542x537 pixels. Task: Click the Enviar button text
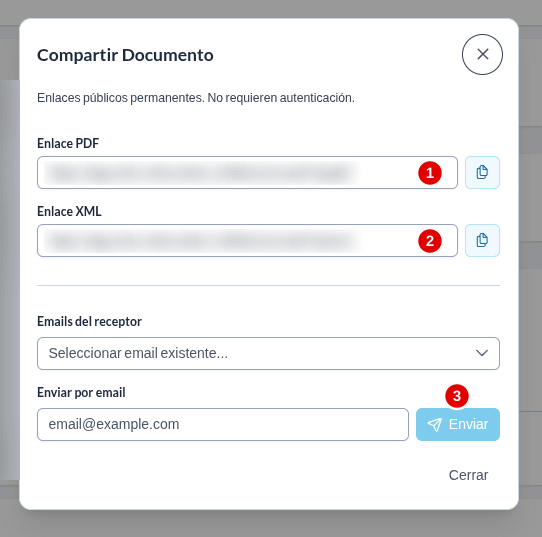point(468,424)
